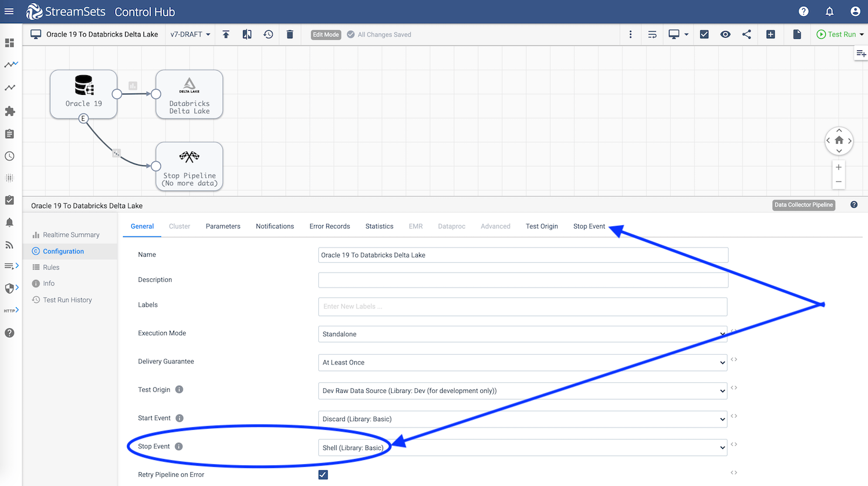Open the help question mark icon in header
The width and height of the screenshot is (868, 486).
coord(803,12)
